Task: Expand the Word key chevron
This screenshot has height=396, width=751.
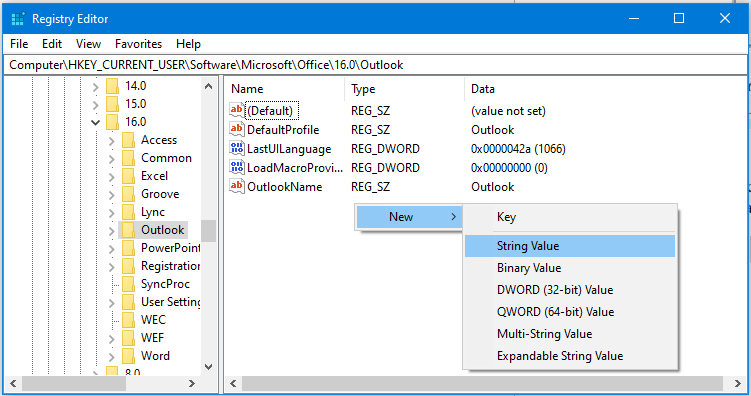Action: pyautogui.click(x=112, y=357)
